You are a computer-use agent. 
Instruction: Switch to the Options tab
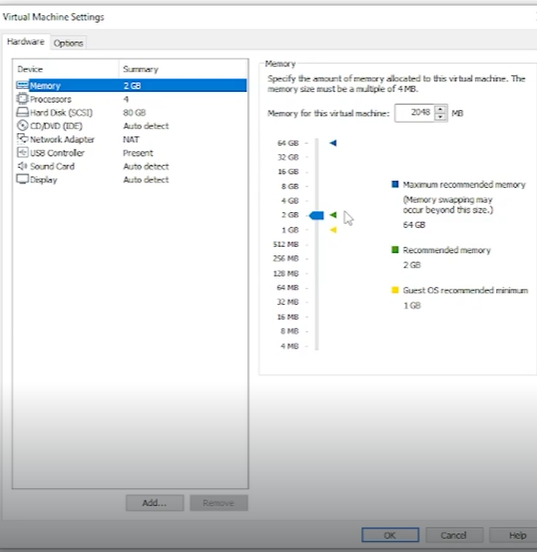coord(68,43)
